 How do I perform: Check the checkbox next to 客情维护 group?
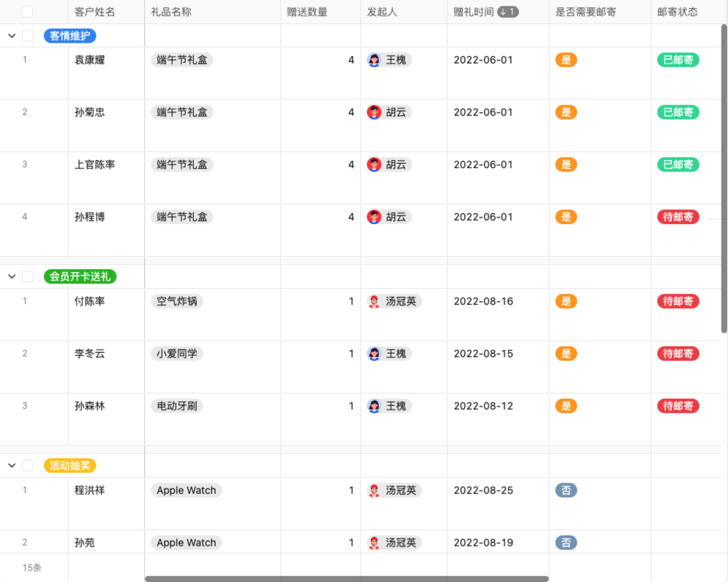pos(27,36)
